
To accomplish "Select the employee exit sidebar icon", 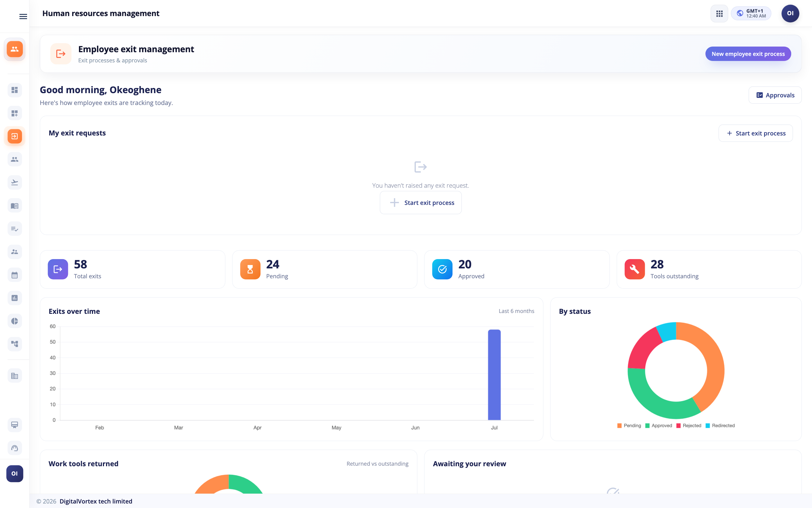I will 14,136.
